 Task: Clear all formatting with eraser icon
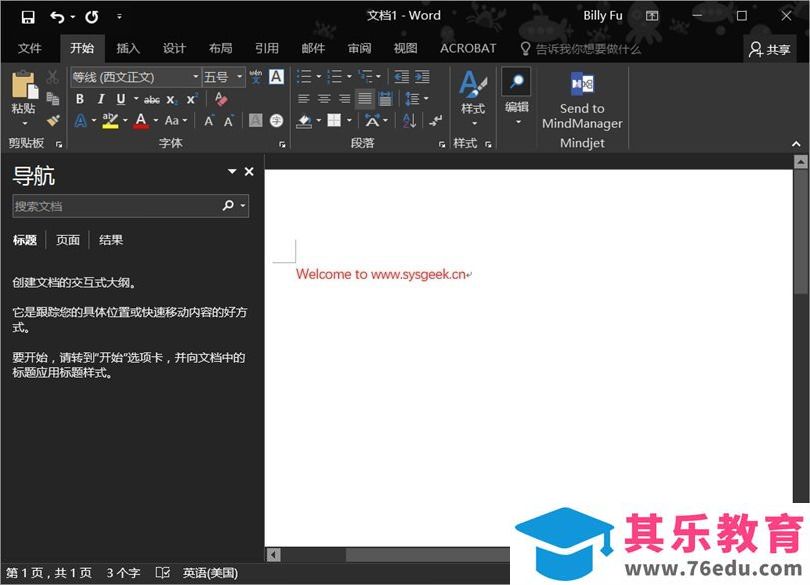tap(221, 99)
